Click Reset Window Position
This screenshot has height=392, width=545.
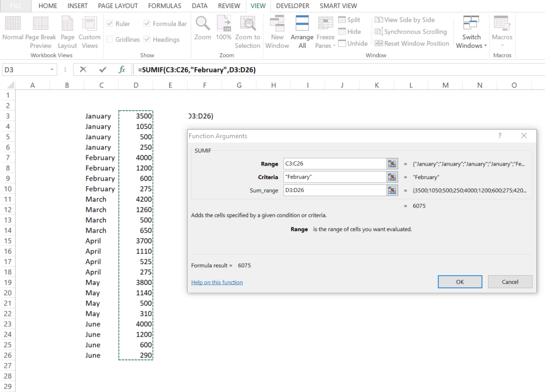[412, 43]
